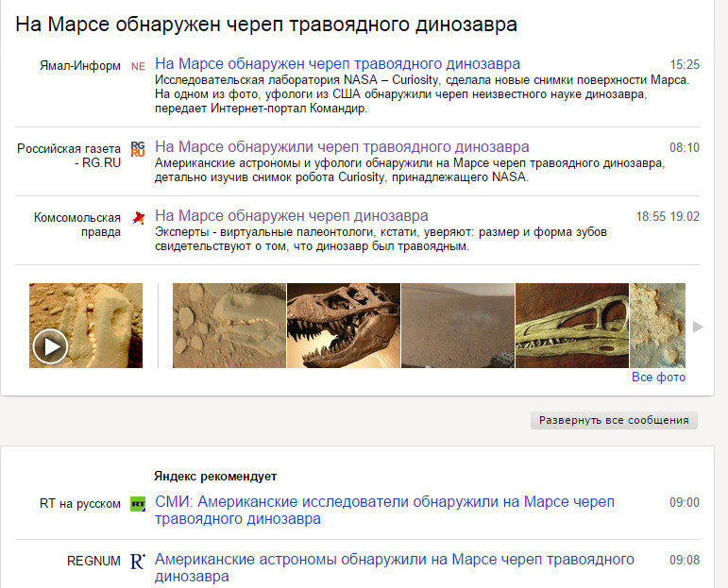Open the Mars rocks photo thumbnail
This screenshot has height=588, width=728.
[229, 326]
